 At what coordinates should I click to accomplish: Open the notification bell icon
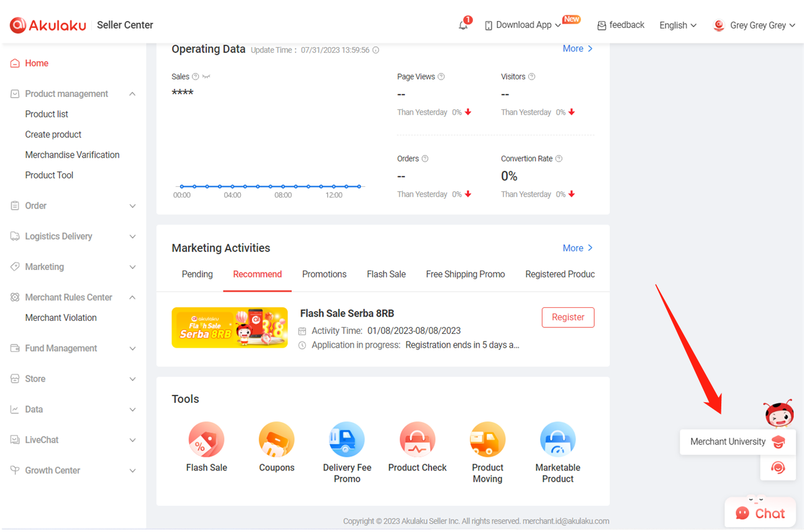[463, 25]
